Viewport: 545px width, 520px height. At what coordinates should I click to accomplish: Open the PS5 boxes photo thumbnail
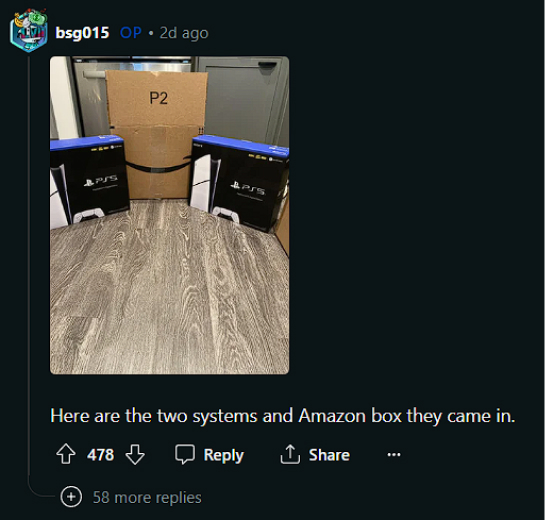(x=169, y=215)
